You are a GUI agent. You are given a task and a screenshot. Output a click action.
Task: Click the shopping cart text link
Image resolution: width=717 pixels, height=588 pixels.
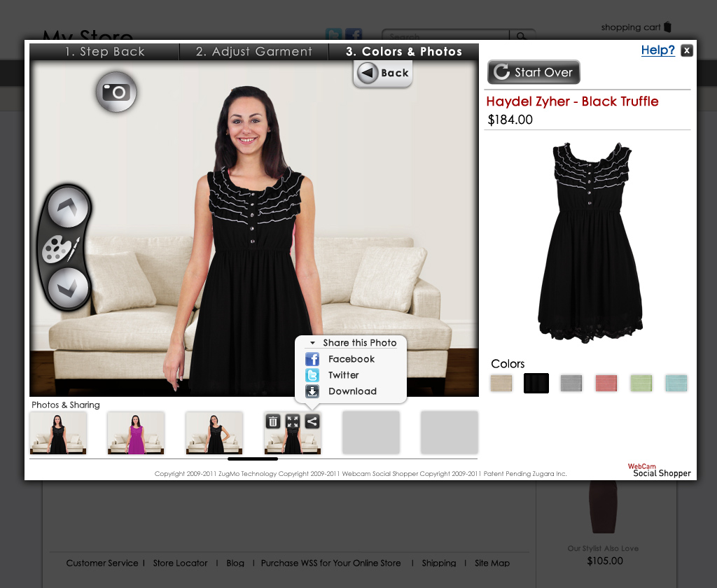pos(631,27)
